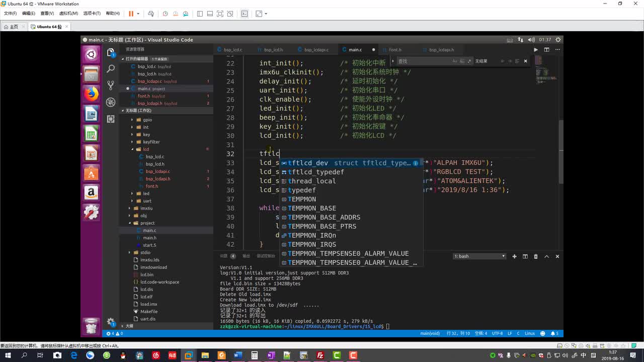The image size is (644, 362).
Task: Click line 32 column 10 indicator
Action: (x=458, y=333)
